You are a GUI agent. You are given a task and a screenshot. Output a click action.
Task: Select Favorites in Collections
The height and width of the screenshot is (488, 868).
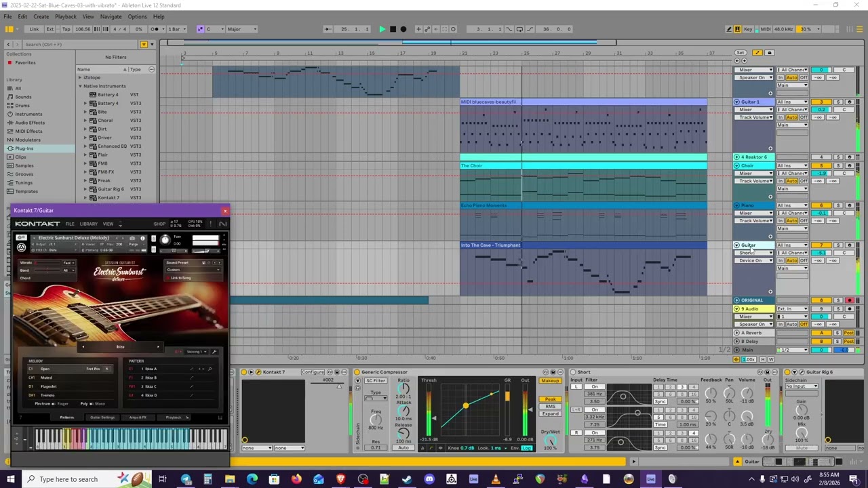[26, 62]
